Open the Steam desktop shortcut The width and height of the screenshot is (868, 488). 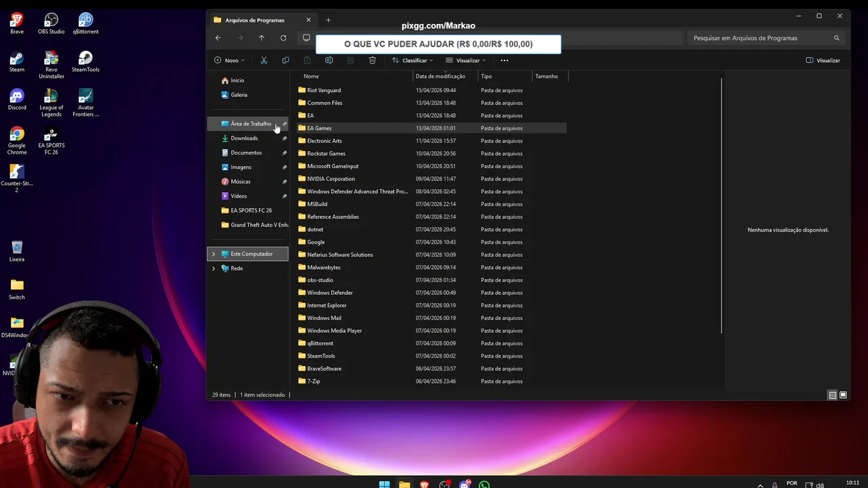click(17, 61)
